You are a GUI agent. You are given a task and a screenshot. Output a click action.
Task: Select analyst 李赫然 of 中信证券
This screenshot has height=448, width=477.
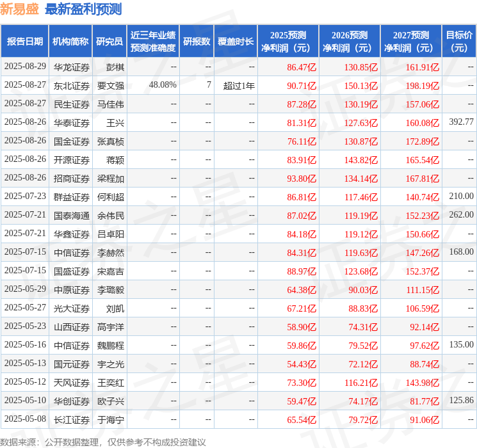click(x=110, y=253)
